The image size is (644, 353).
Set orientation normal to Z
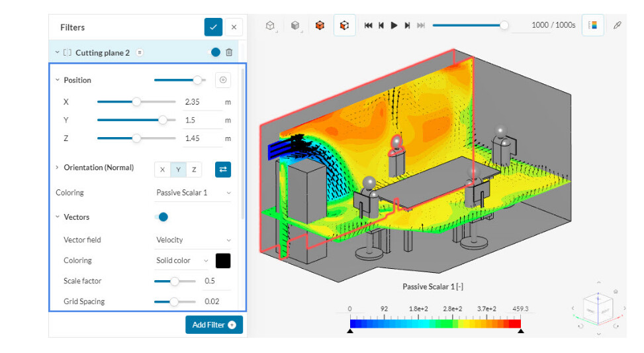tap(194, 170)
